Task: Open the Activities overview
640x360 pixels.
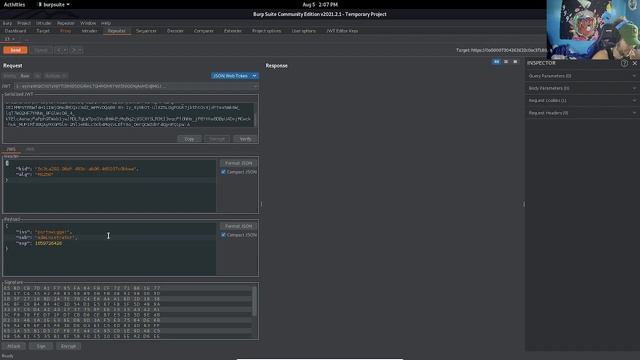Action: point(14,4)
